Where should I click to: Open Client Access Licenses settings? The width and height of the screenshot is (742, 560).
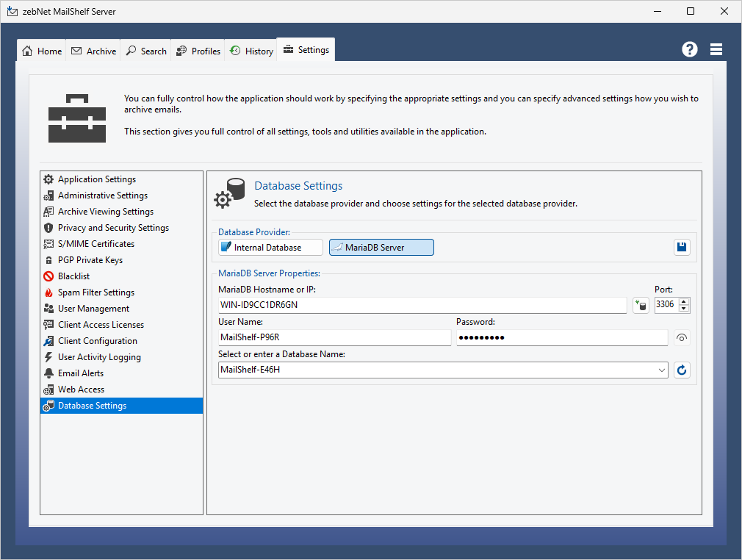[101, 325]
